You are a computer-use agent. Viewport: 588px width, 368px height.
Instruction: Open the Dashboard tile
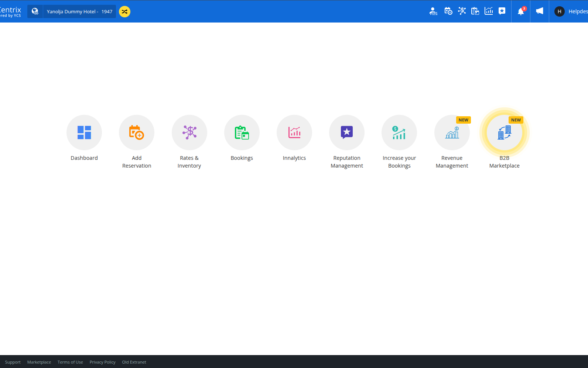pos(84,133)
